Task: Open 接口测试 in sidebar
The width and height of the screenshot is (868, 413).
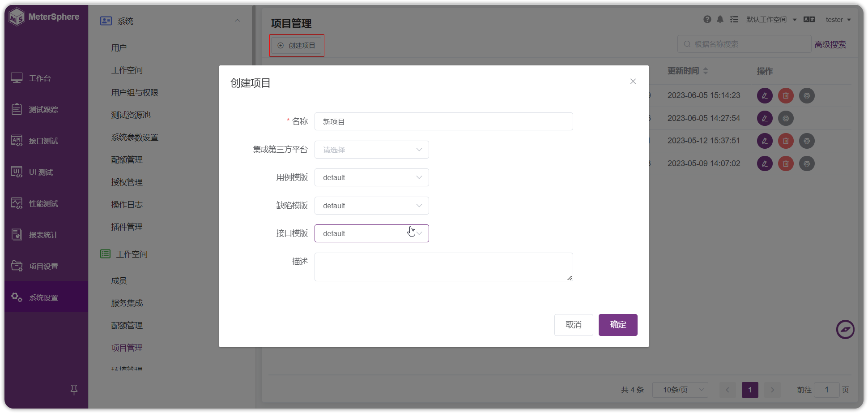Action: click(x=46, y=141)
